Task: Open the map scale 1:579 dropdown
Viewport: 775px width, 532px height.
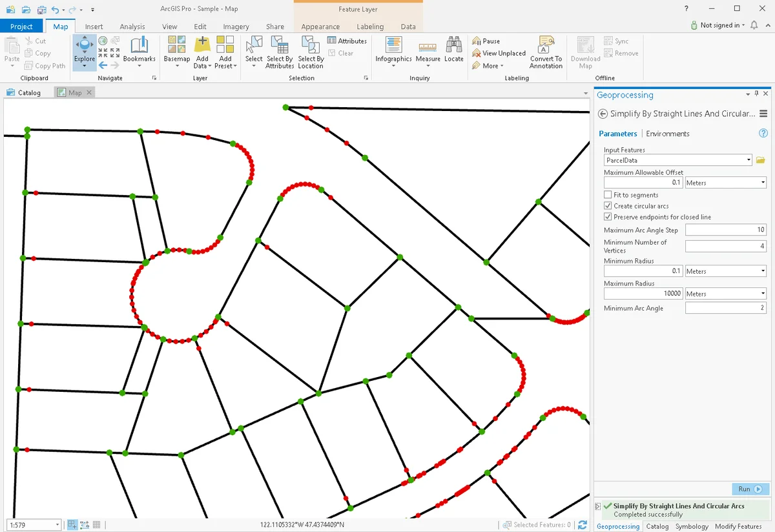Action: coord(57,525)
